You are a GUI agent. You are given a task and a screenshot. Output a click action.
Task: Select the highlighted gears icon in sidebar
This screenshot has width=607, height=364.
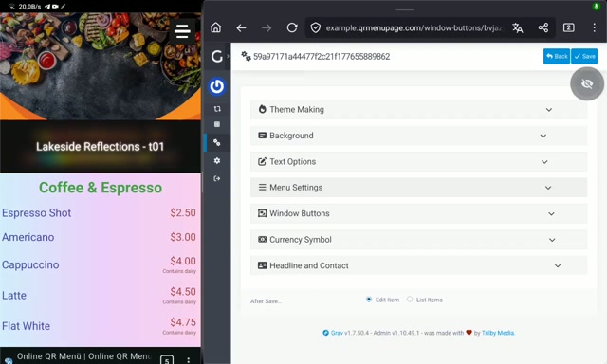tap(217, 142)
